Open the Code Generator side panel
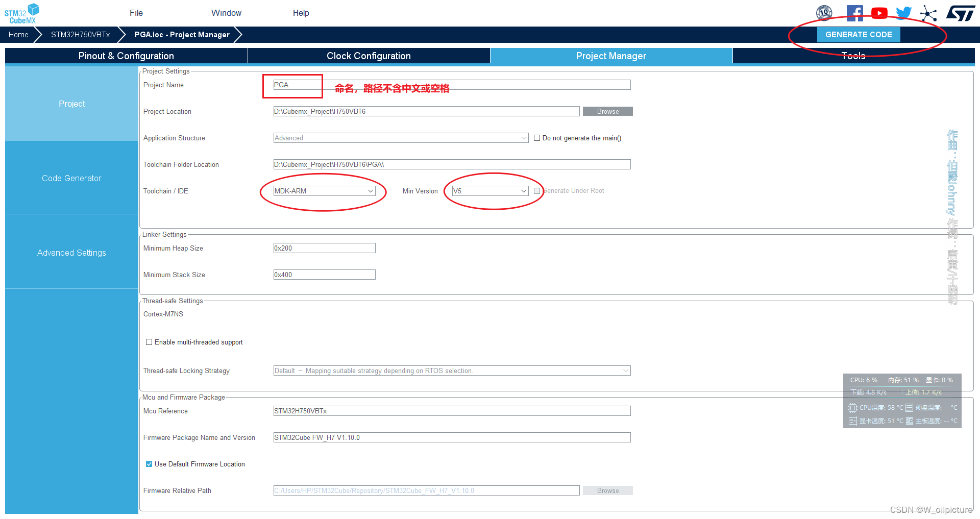The width and height of the screenshot is (980, 519). click(71, 178)
